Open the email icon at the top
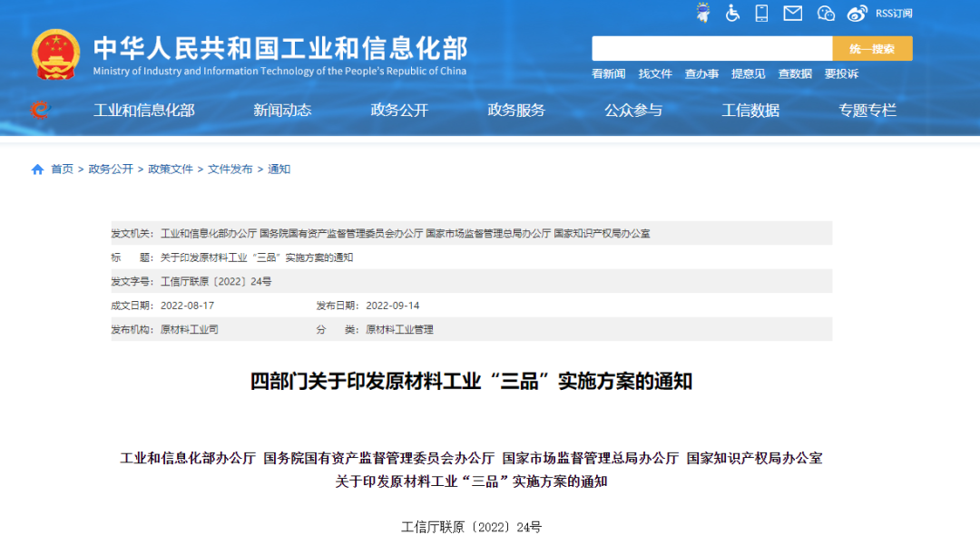980x554 pixels. 792,13
